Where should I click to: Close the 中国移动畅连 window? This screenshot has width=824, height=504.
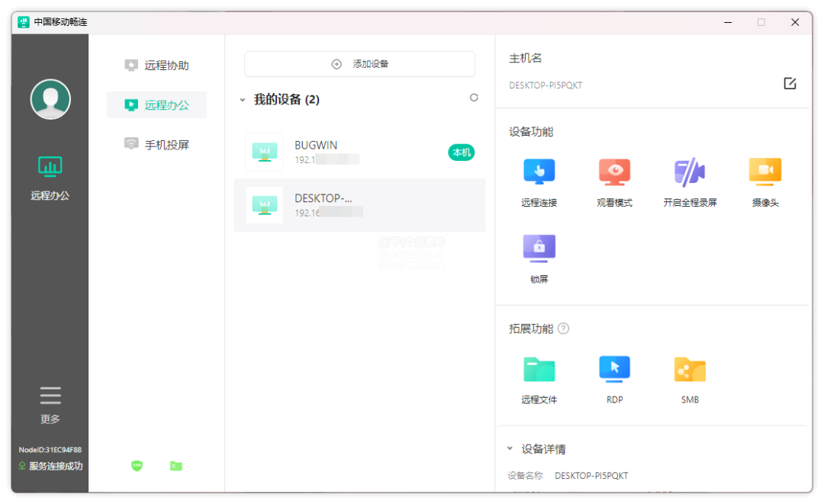click(x=795, y=22)
